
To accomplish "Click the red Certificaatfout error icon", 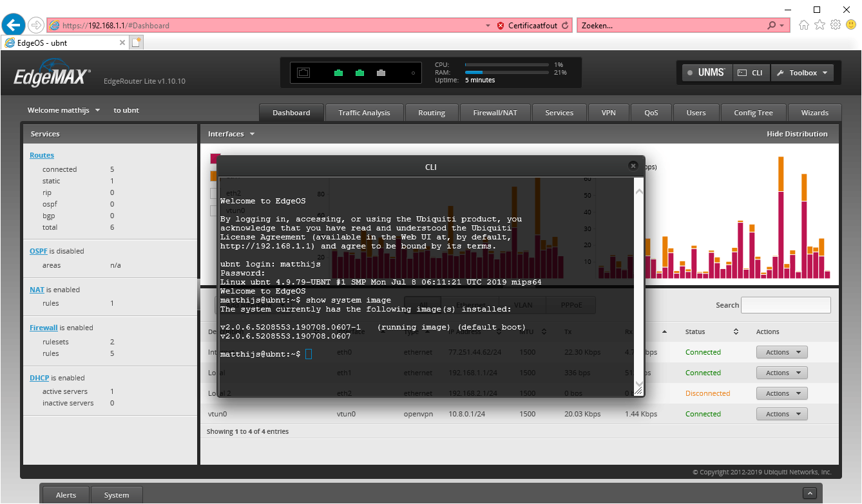I will [501, 26].
